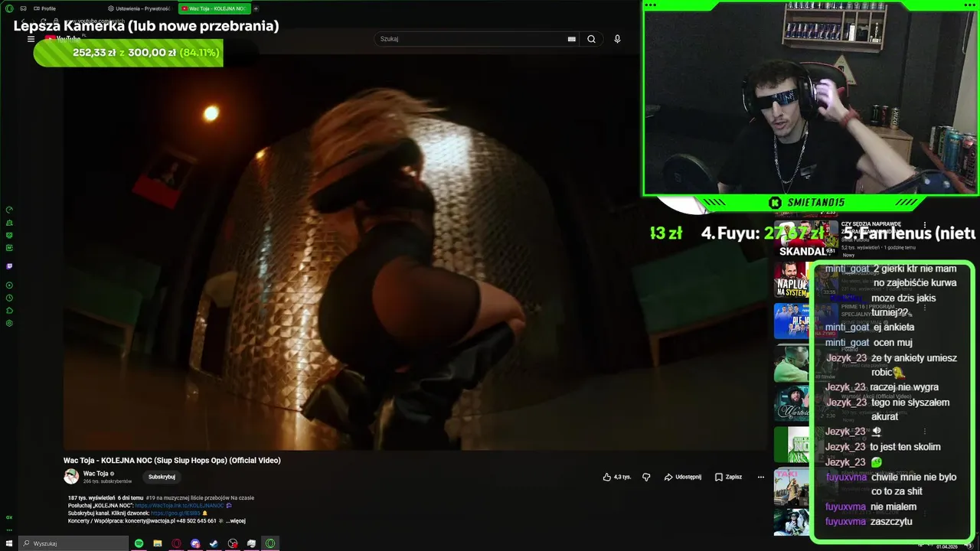
Task: Click chat username Jezyk_23 beside 'raczej nie wygra'
Action: point(845,387)
